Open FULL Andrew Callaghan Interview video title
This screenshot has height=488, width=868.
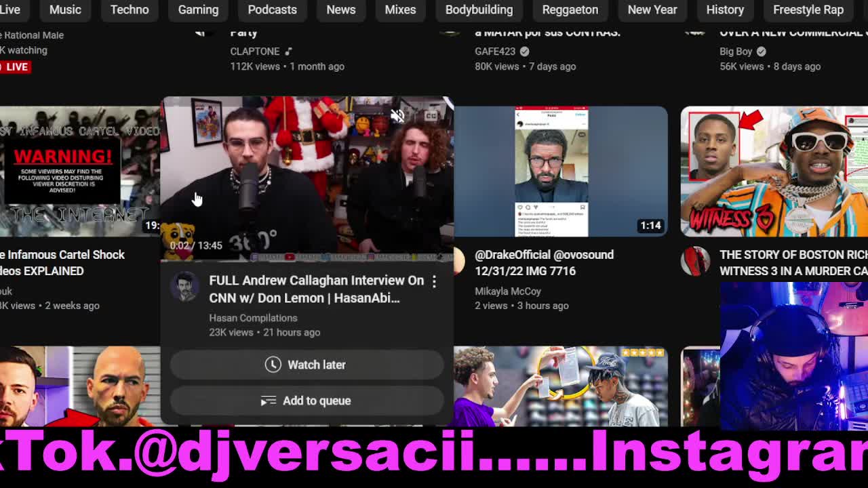[x=316, y=289]
